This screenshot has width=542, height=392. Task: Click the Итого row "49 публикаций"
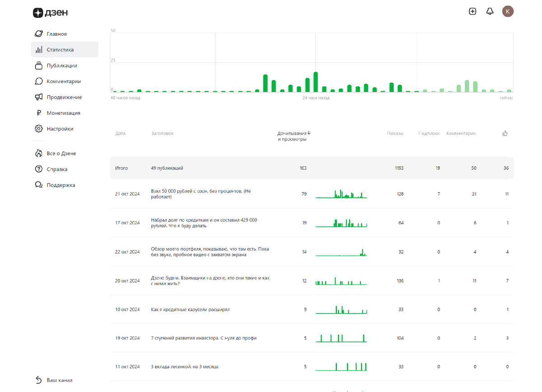coord(312,168)
